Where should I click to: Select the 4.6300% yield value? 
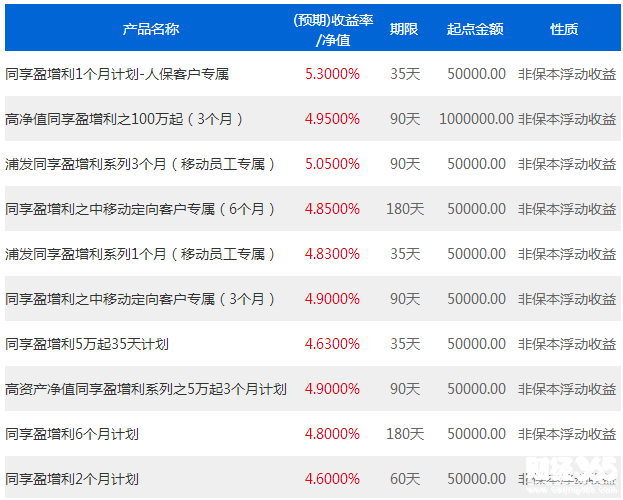[x=332, y=344]
